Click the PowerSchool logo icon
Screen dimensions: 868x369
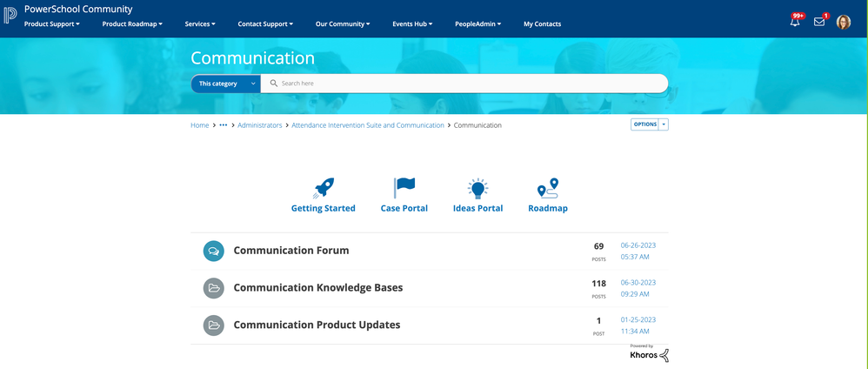pos(10,16)
